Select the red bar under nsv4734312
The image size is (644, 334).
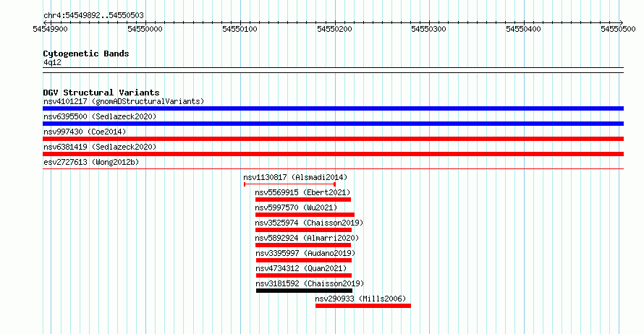(x=304, y=275)
